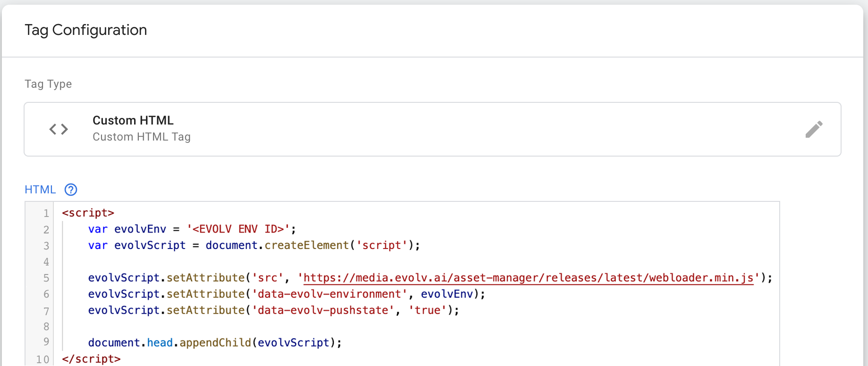This screenshot has height=366, width=868.
Task: Click evolvEnv variable name on line 2
Action: click(140, 229)
